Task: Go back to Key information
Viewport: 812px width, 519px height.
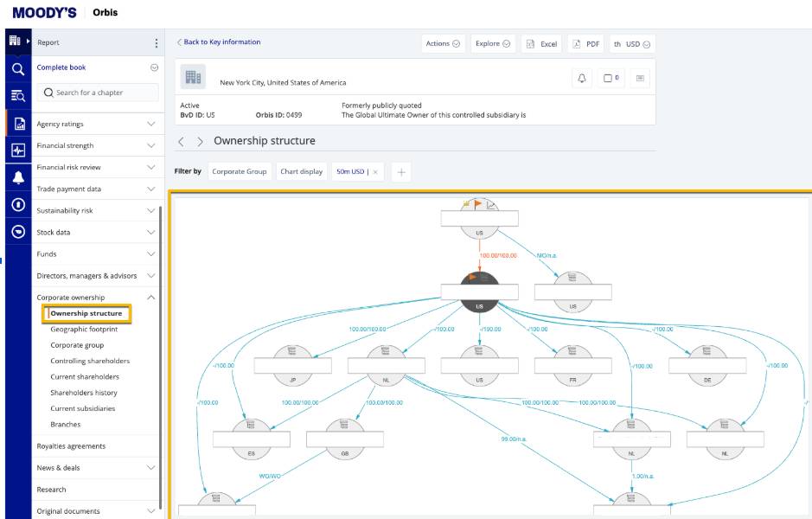Action: [219, 42]
